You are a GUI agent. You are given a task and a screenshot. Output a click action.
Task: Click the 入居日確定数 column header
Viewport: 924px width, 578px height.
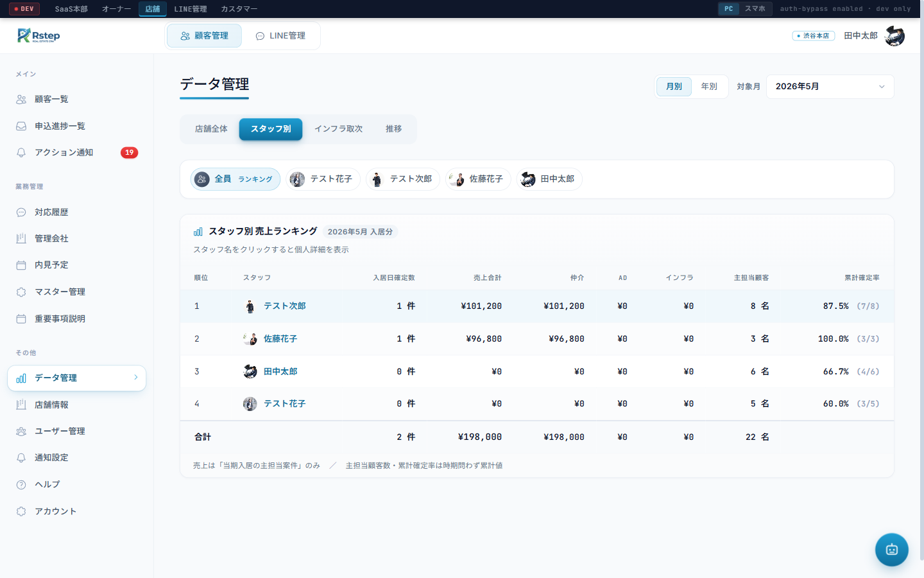coord(394,278)
